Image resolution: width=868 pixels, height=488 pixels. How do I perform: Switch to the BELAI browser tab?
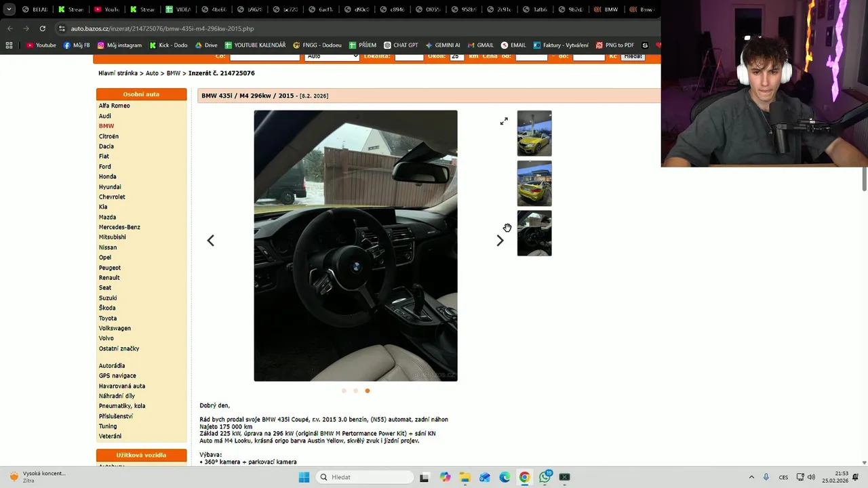click(35, 9)
